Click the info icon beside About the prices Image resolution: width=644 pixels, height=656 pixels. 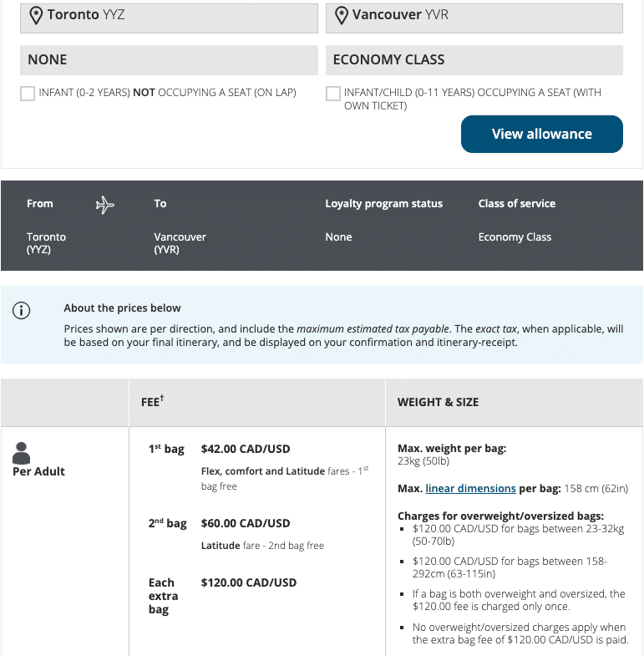pos(22,311)
